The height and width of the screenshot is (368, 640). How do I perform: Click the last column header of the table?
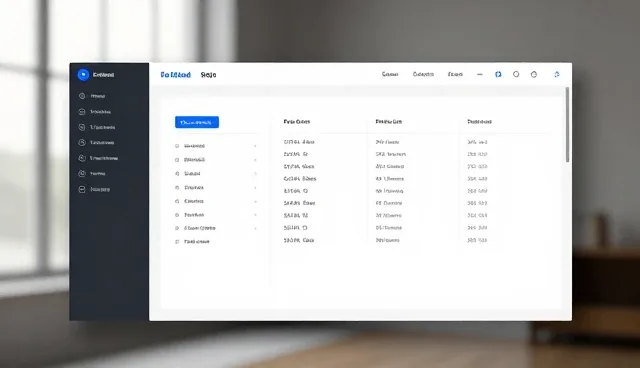tap(479, 122)
